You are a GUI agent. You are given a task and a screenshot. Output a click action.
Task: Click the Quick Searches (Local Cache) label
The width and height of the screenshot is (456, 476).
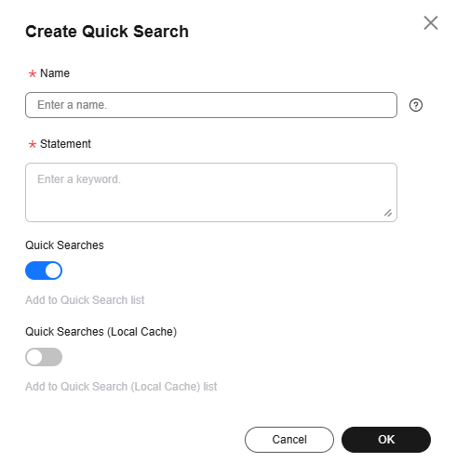click(101, 332)
